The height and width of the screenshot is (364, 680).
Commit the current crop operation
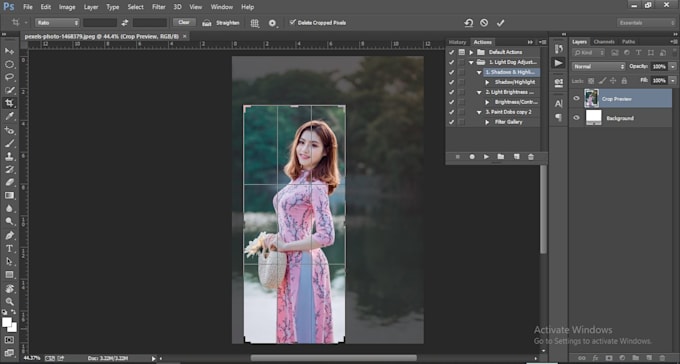tap(500, 23)
